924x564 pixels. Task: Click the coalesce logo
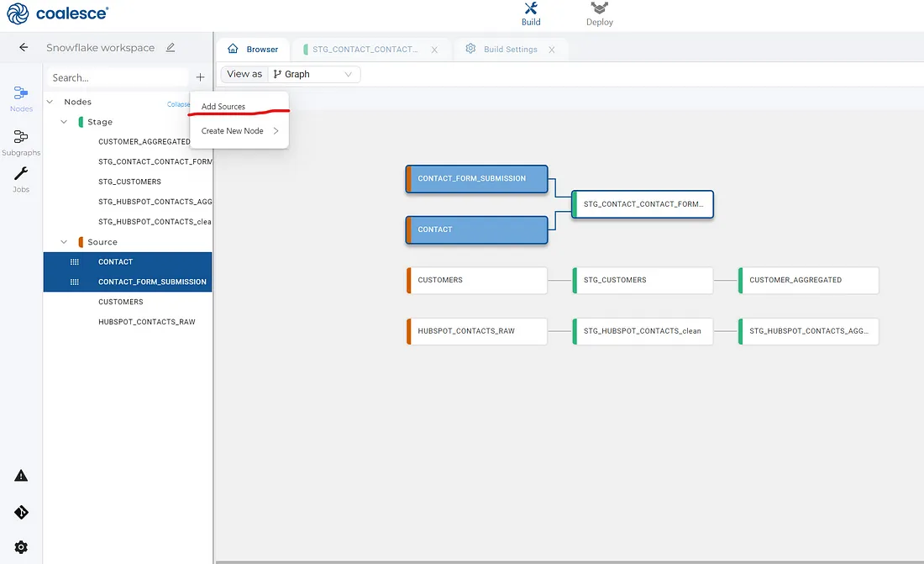[56, 13]
